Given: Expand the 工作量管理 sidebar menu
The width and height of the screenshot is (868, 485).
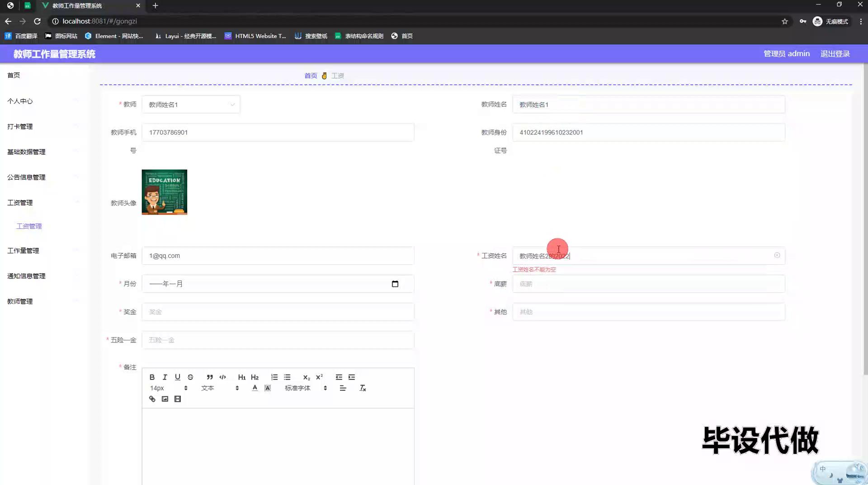Looking at the screenshot, I should pos(23,250).
